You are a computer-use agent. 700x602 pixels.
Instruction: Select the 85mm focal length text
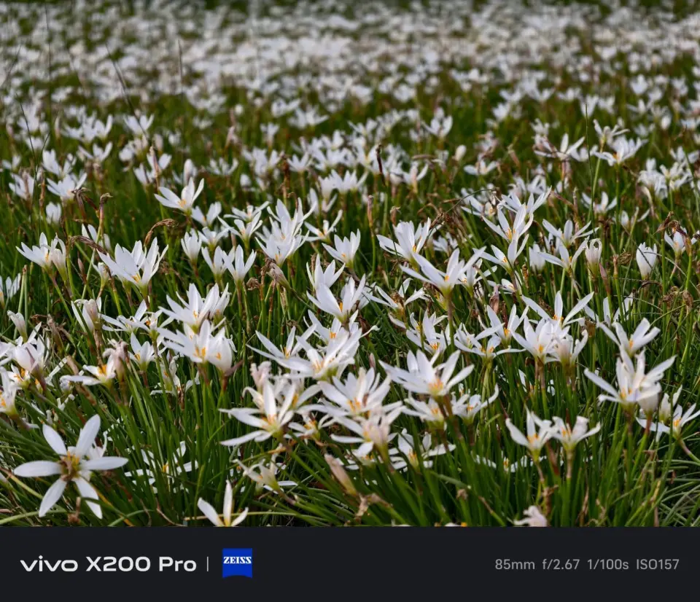click(x=515, y=564)
